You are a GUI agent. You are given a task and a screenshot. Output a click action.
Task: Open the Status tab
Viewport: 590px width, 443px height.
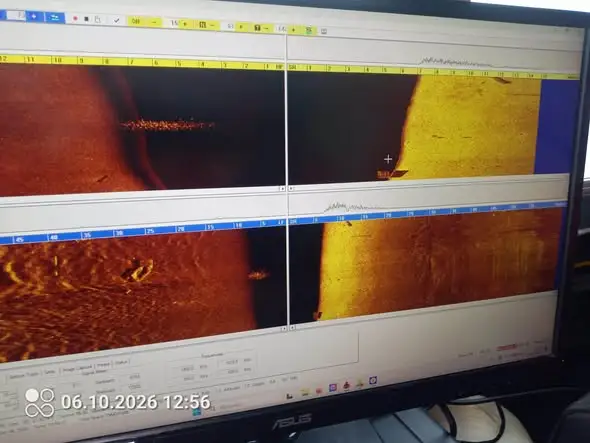point(121,363)
